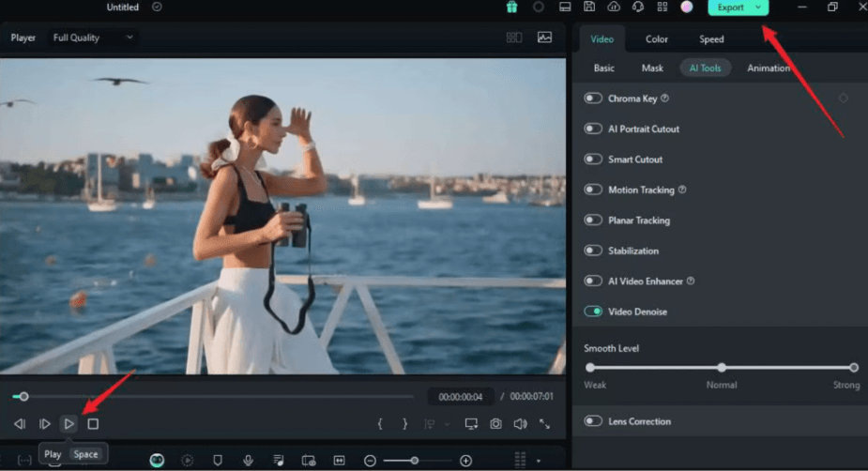Select the Mask sub-tab
The image size is (868, 471).
(652, 68)
